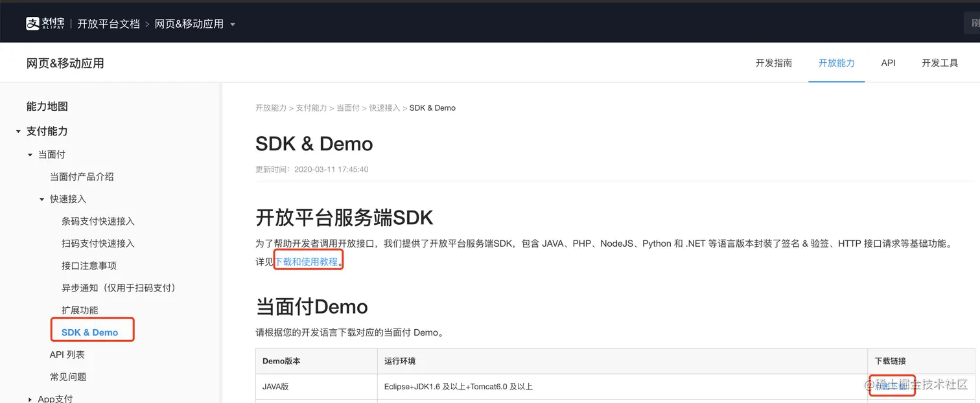Open 条码支付快速接入 in sidebar
Screen dimensions: 980x403
click(x=98, y=221)
